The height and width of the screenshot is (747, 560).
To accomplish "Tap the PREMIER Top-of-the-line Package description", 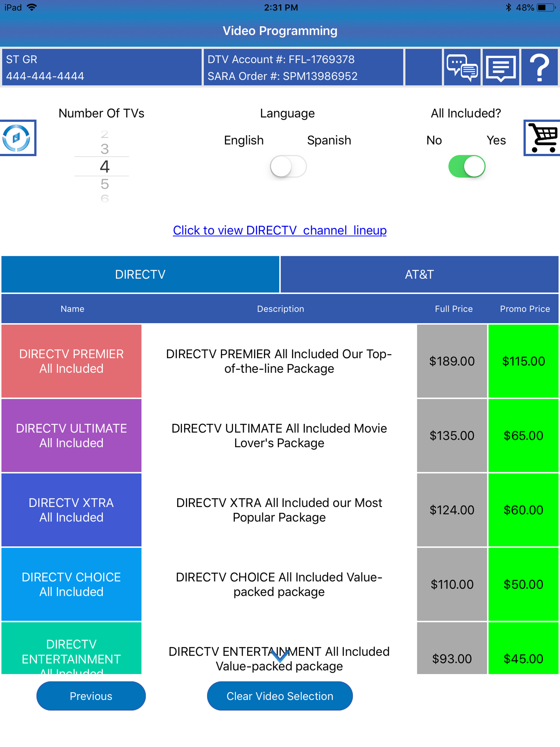I will (279, 361).
